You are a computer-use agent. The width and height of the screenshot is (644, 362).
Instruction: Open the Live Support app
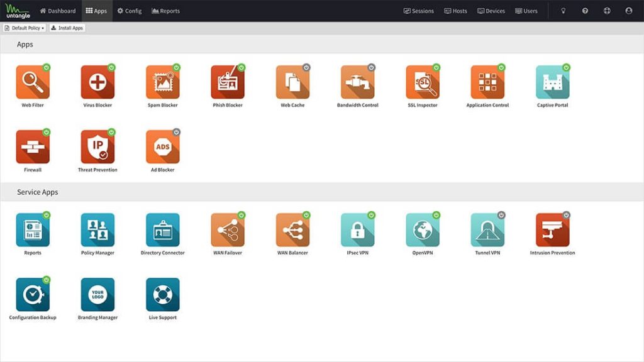pyautogui.click(x=163, y=295)
